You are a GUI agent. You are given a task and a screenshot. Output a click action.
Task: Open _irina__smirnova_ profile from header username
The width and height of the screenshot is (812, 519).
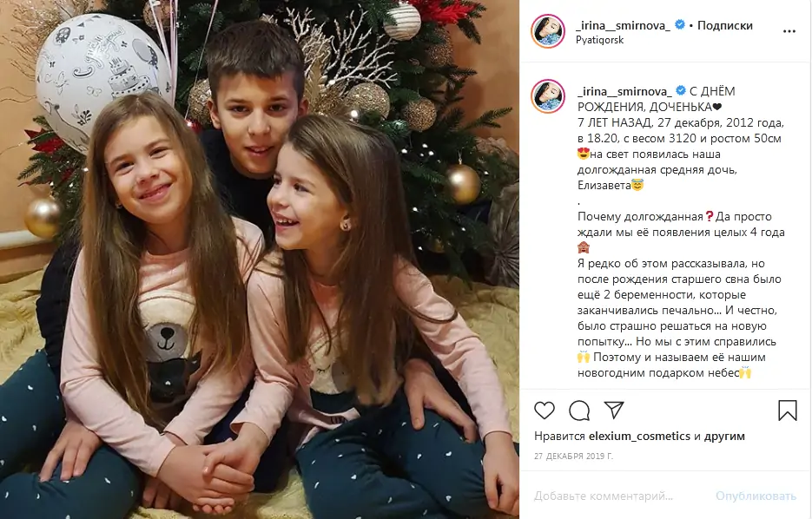click(623, 25)
